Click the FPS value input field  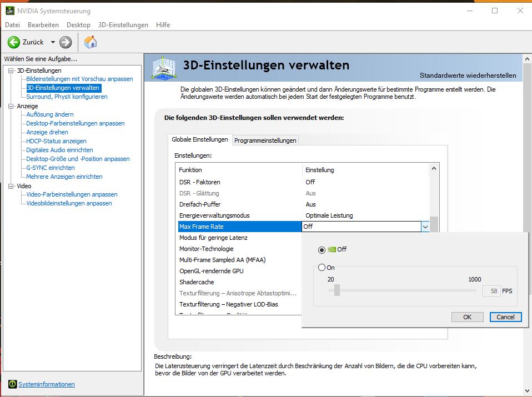(491, 291)
